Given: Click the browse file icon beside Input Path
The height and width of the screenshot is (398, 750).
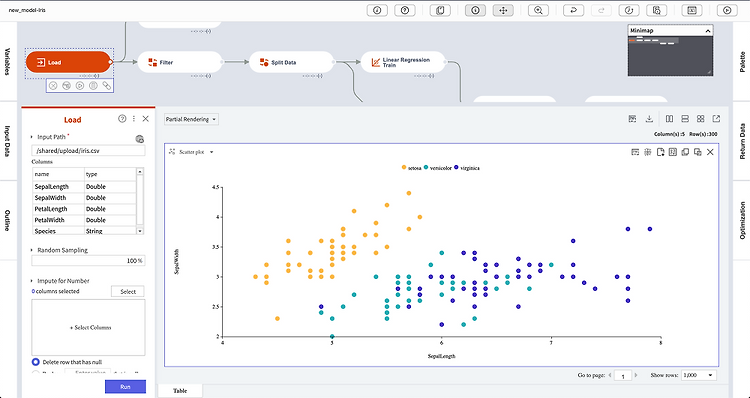Looking at the screenshot, I should [x=140, y=139].
